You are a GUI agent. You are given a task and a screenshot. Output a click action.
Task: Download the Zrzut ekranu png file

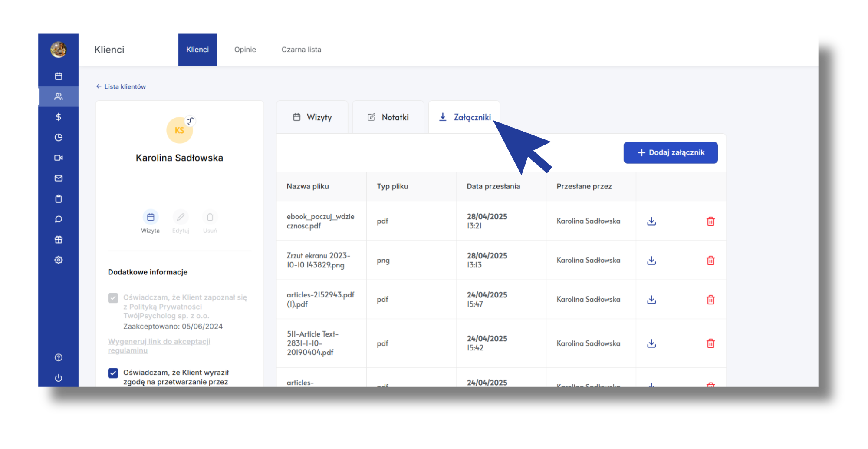[x=651, y=261]
